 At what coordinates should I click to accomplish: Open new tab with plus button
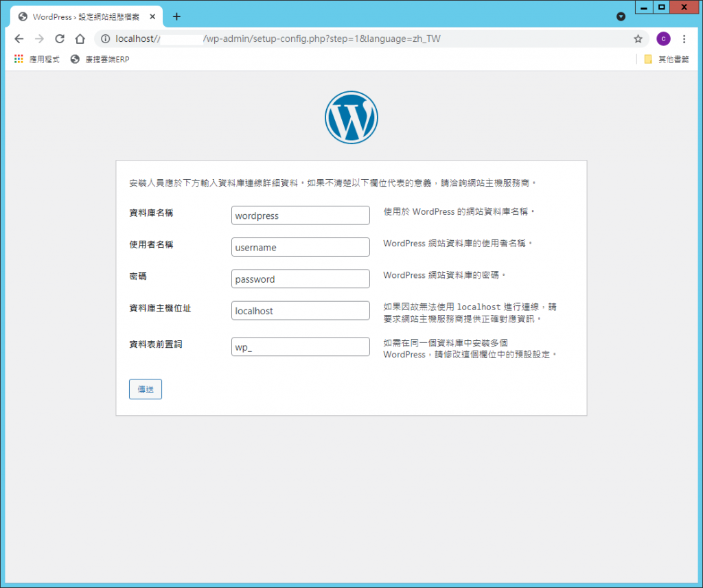point(176,16)
